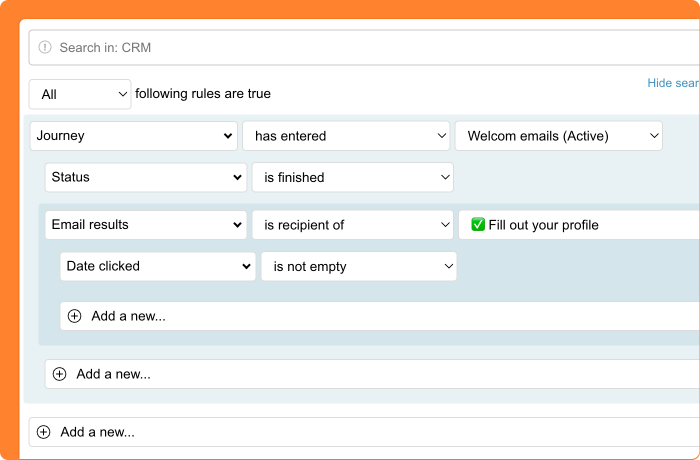700x460 pixels.
Task: Open the Status field dropdown
Action: point(145,177)
